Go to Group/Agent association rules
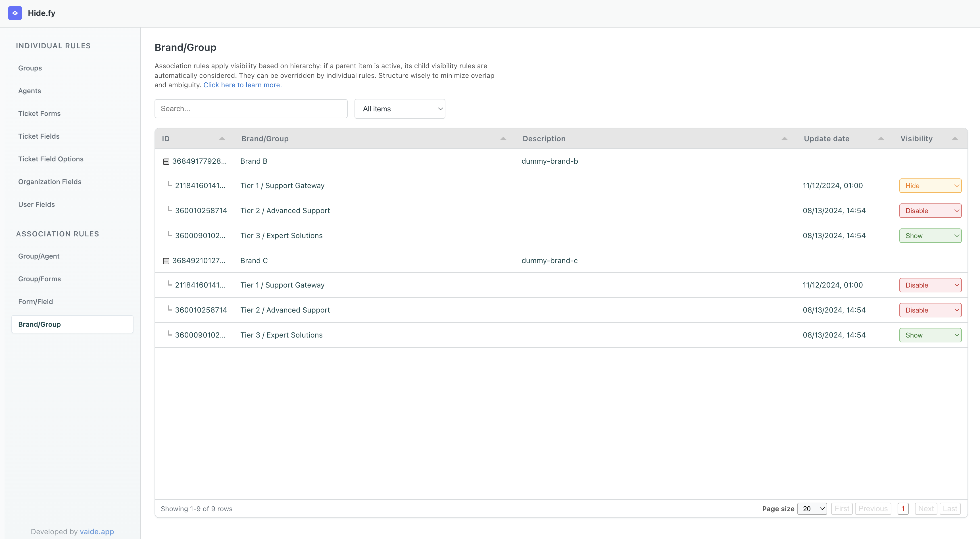Viewport: 980px width, 539px height. click(39, 256)
